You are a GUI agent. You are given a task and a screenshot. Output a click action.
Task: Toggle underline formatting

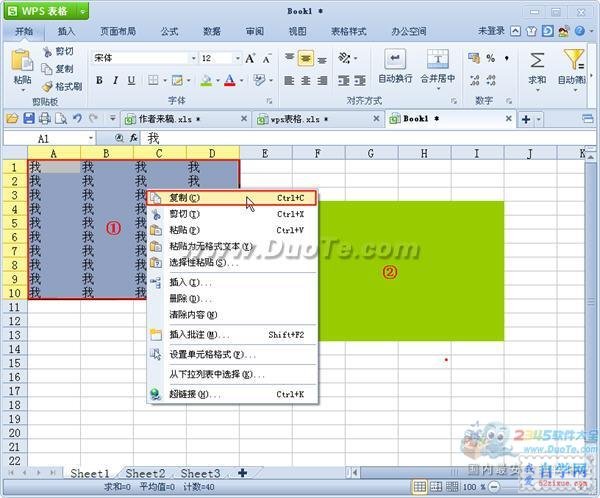(131, 80)
